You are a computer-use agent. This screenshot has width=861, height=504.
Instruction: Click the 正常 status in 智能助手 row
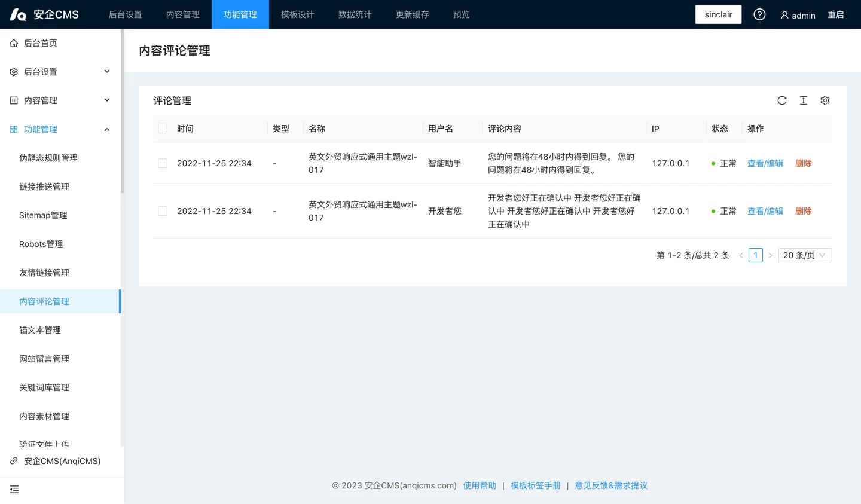pos(724,163)
